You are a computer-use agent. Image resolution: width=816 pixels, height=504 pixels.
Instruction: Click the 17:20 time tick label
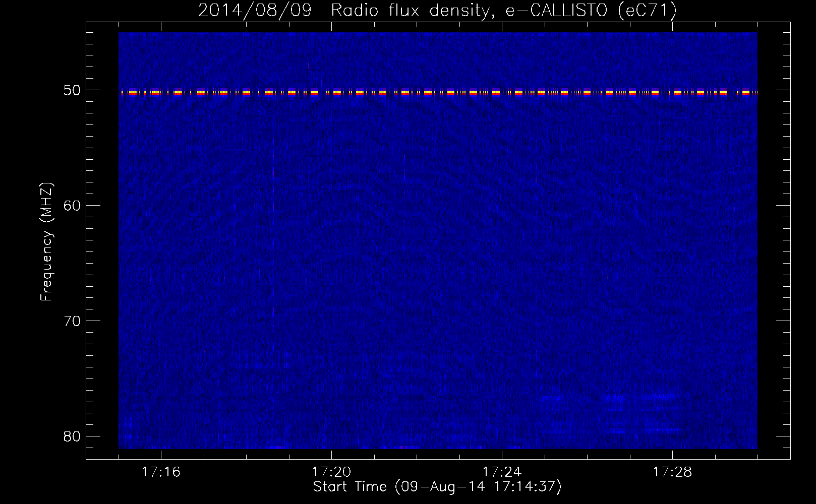click(331, 472)
